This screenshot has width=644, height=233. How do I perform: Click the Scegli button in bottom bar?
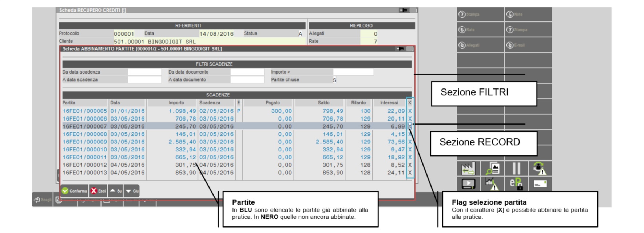click(43, 200)
